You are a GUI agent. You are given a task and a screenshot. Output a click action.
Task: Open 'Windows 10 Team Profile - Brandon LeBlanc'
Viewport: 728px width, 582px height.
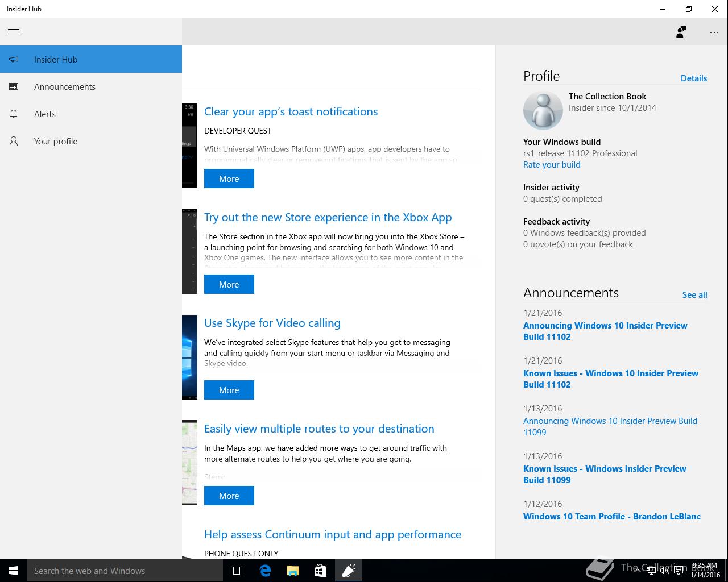tap(612, 517)
